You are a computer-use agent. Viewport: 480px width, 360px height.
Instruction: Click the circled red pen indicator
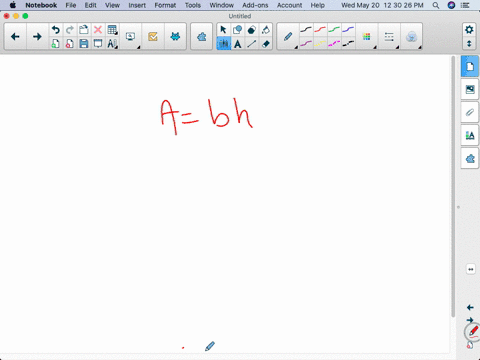[473, 332]
